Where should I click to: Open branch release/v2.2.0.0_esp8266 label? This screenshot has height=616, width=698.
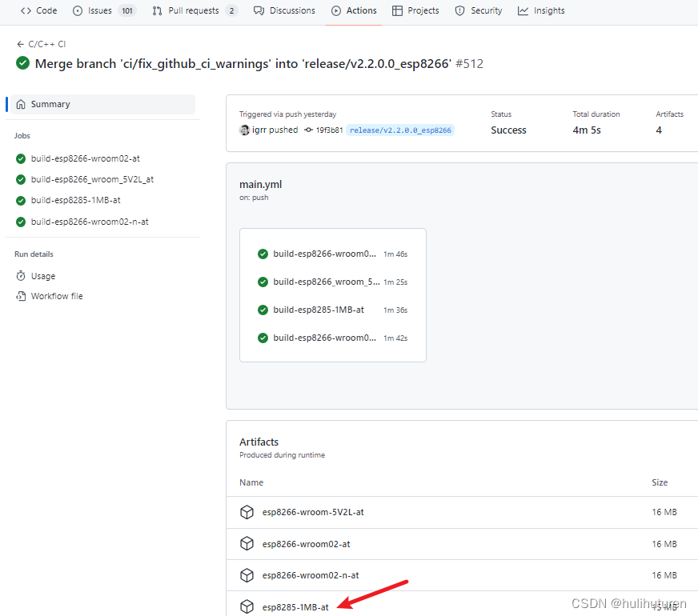pos(400,130)
